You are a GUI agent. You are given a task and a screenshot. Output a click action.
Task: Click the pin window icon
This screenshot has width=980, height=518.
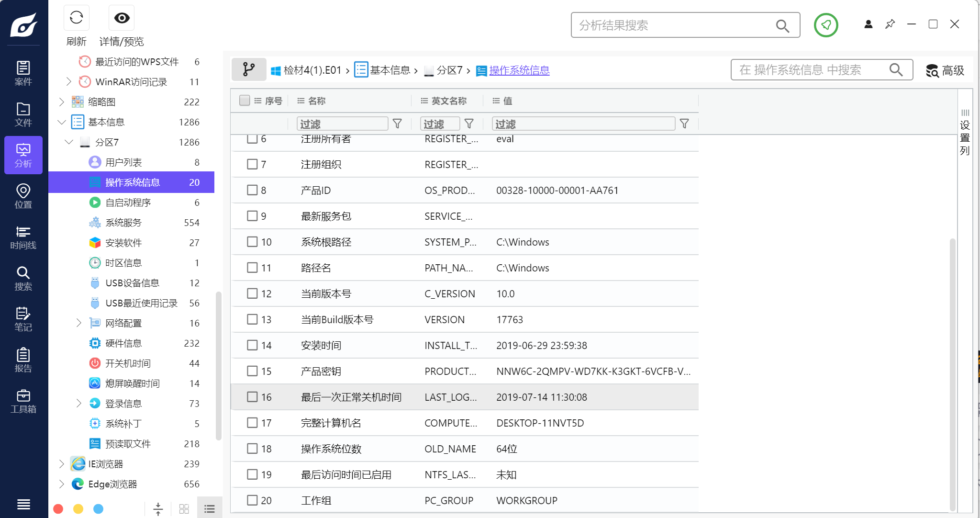tap(890, 24)
